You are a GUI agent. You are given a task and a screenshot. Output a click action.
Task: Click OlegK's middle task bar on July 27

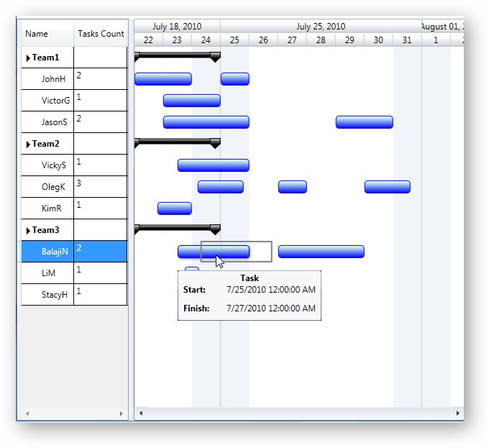pyautogui.click(x=292, y=187)
